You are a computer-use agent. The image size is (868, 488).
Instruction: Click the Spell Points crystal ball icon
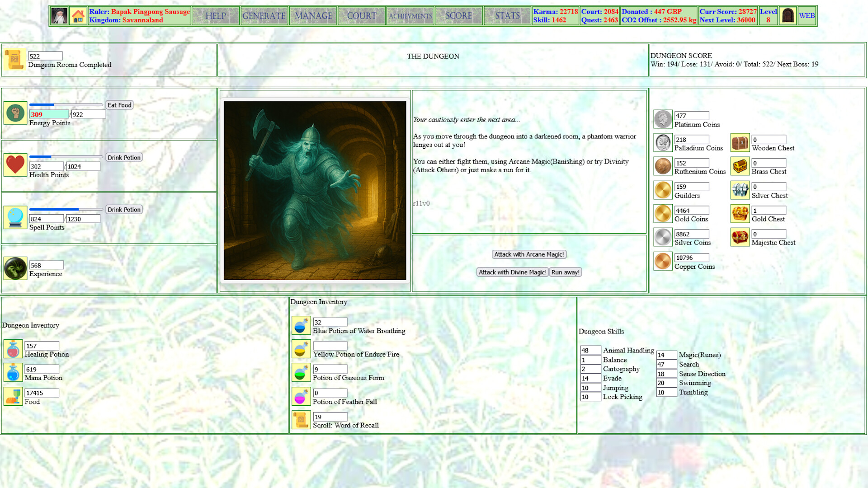pyautogui.click(x=15, y=217)
